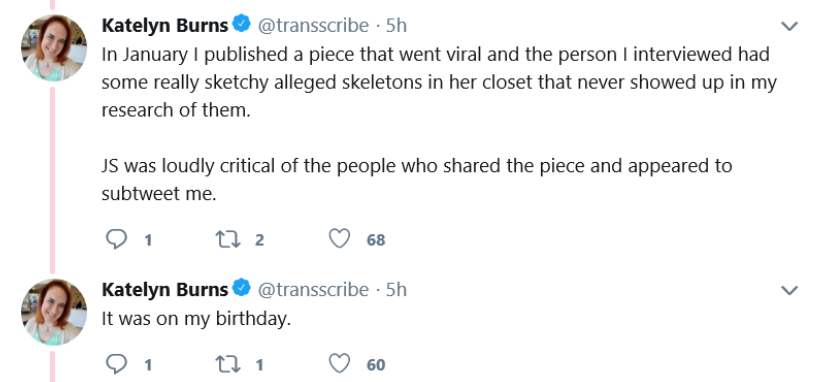The width and height of the screenshot is (826, 382).
Task: Retweet the 'It was on my birthday' tweet
Action: [x=228, y=364]
